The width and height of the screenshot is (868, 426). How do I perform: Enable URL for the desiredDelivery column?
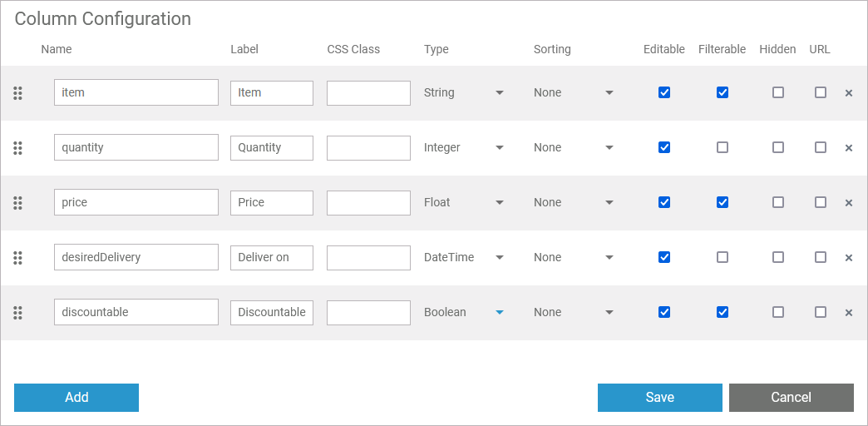[820, 257]
